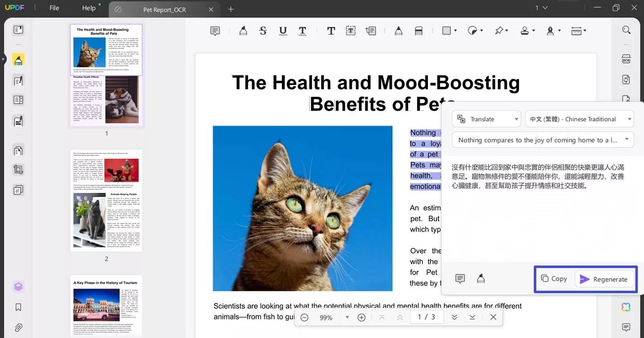Open the layers panel icon

[18, 287]
